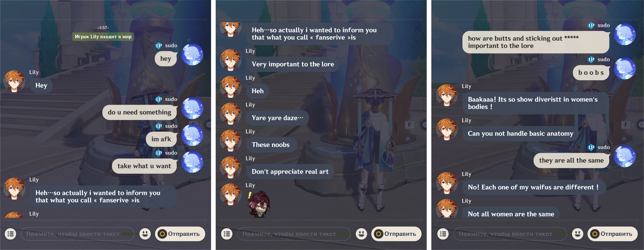The height and width of the screenshot is (250, 644).
Task: Click Lily's avatar beside 'Can you not handle' message
Action: (447, 129)
